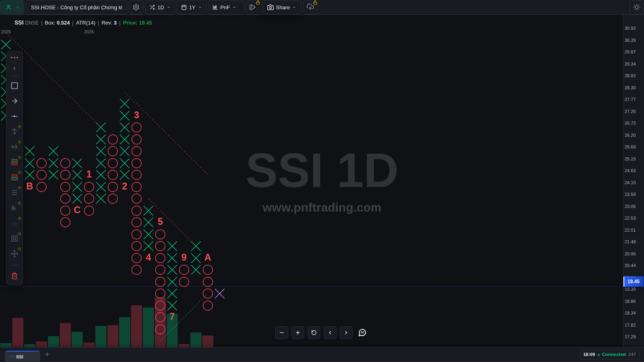Expand the 1Y date range dropdown
The image size is (644, 362).
click(x=192, y=7)
